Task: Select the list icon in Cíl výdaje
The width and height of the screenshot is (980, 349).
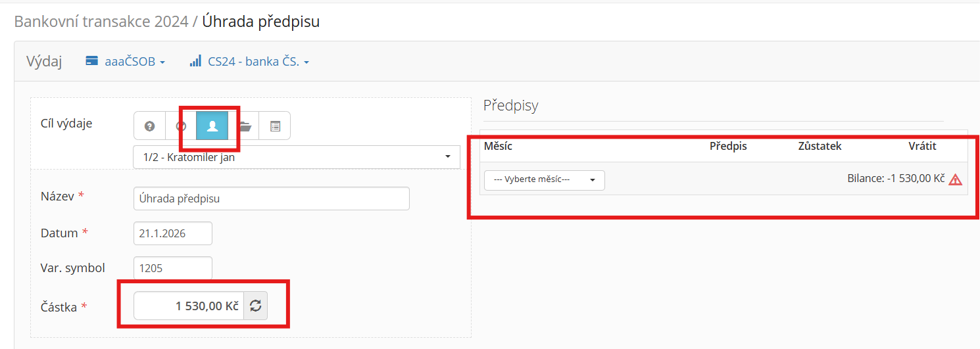Action: (x=275, y=126)
